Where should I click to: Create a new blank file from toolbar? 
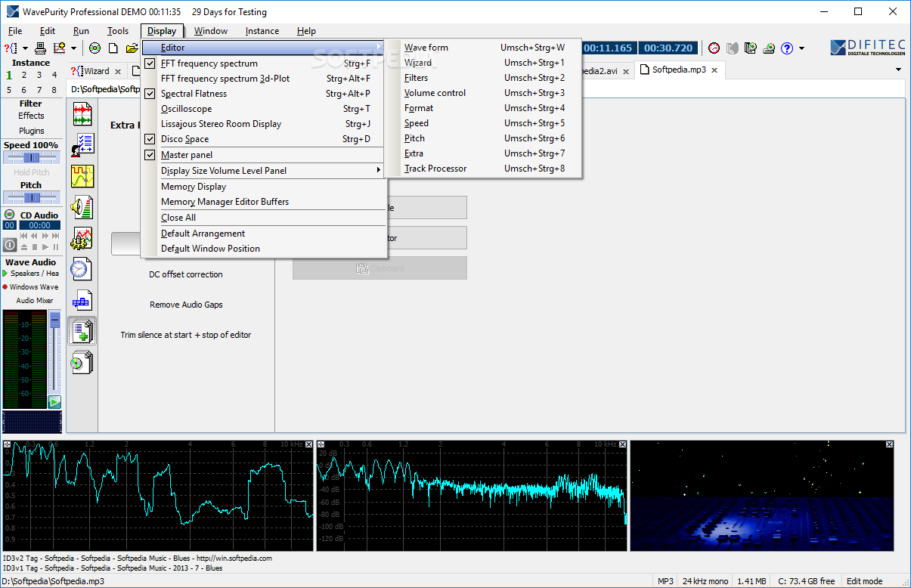(x=113, y=48)
